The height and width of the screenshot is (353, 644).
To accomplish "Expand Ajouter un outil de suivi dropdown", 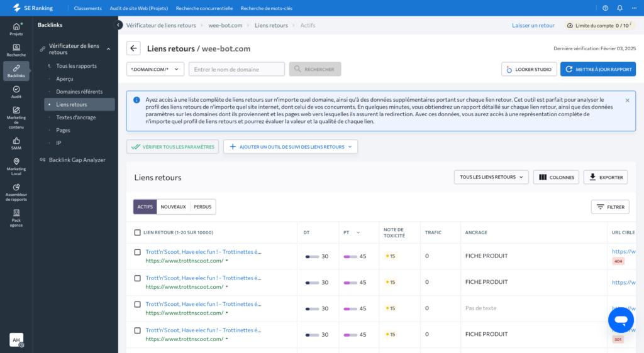I will [350, 147].
